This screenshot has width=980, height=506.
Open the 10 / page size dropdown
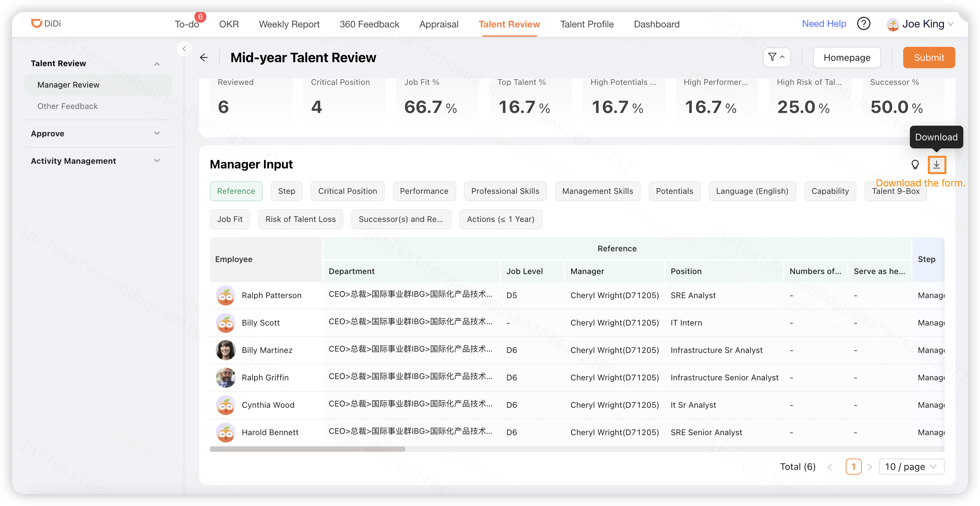(x=911, y=467)
